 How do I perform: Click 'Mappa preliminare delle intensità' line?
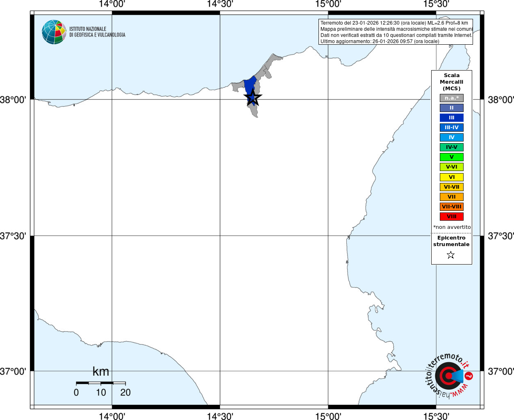[x=396, y=29]
